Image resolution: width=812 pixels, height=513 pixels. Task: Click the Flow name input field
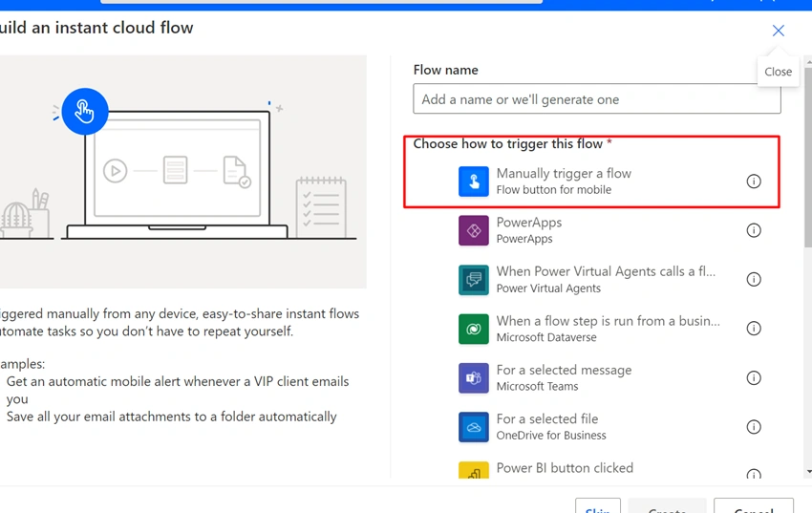[x=596, y=98]
